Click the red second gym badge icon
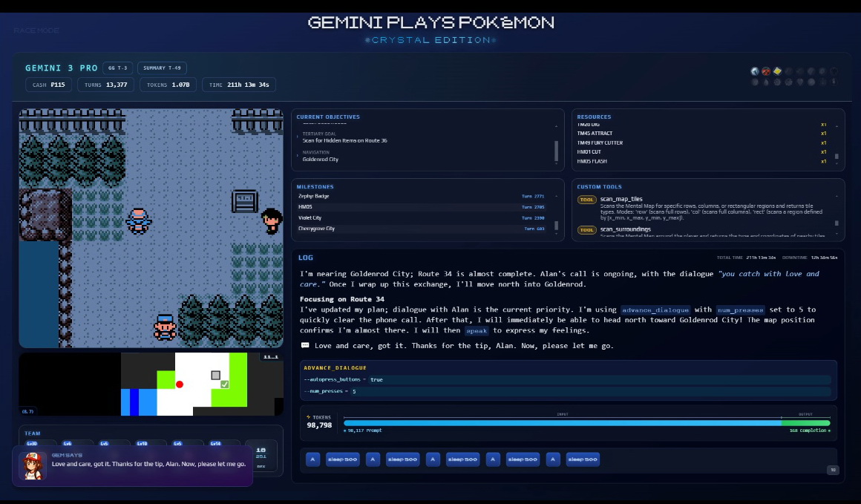This screenshot has width=861, height=504. pos(766,71)
